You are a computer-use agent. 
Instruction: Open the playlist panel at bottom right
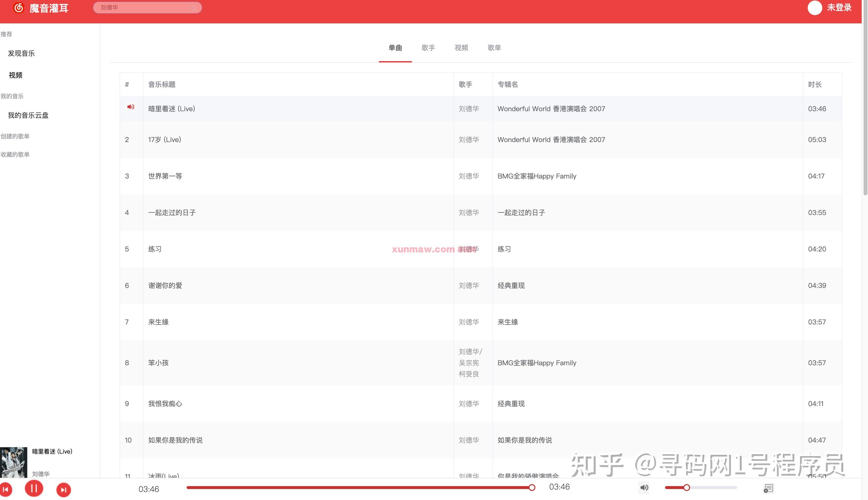click(769, 488)
